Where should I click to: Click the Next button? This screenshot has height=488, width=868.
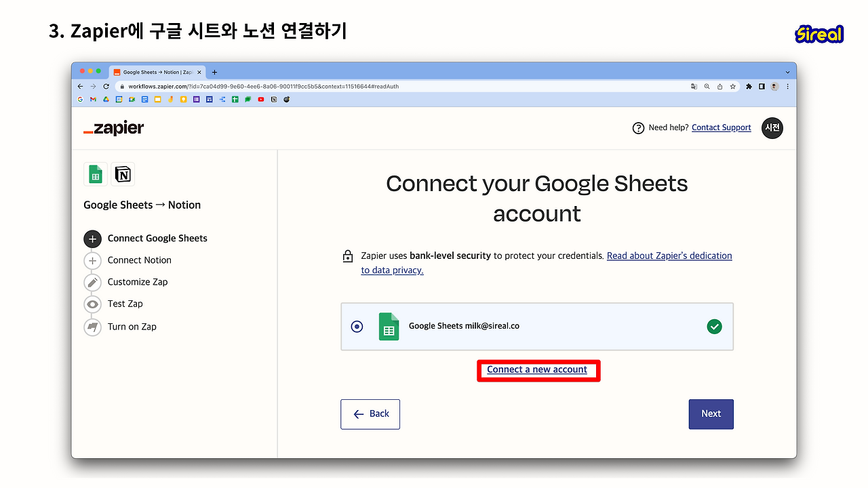tap(711, 414)
